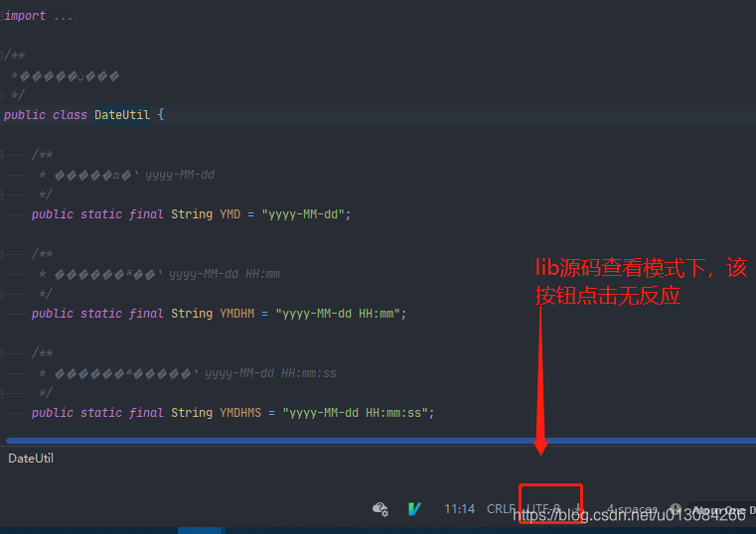756x534 pixels.
Task: Open the CRLF line separator selector
Action: [501, 509]
